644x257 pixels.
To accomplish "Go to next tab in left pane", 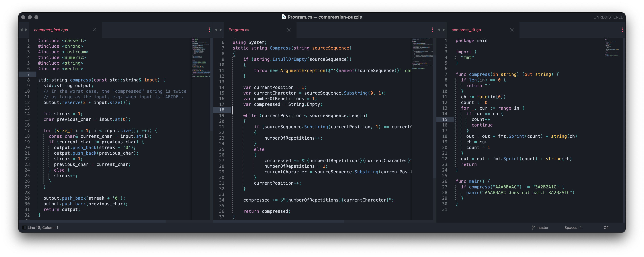I will click(x=26, y=30).
